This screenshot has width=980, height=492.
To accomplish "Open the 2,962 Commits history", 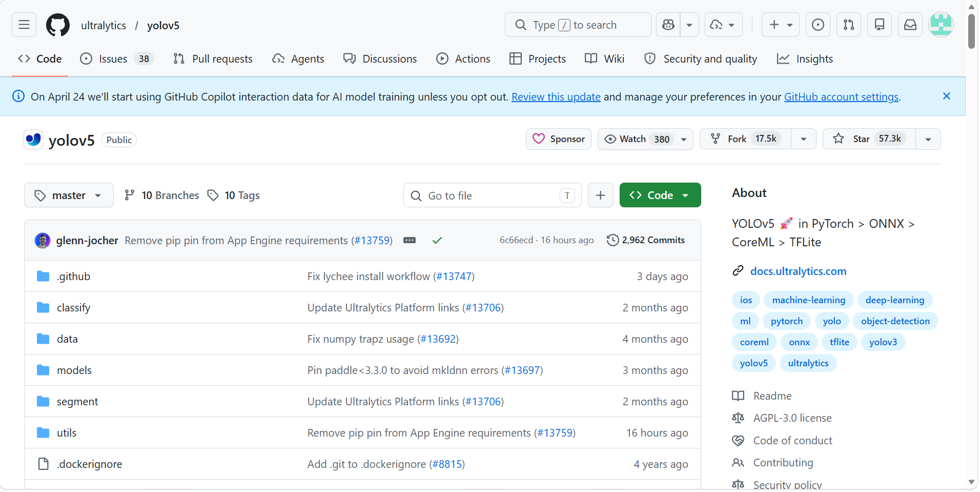I will pos(646,240).
